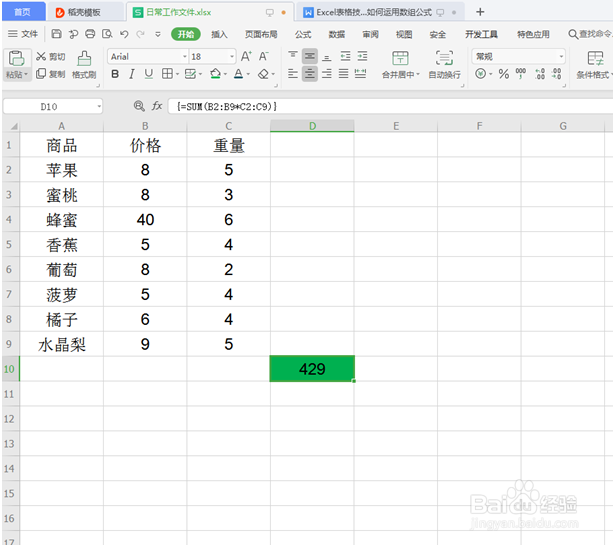Increase decimal places
The height and width of the screenshot is (545, 614).
point(540,74)
